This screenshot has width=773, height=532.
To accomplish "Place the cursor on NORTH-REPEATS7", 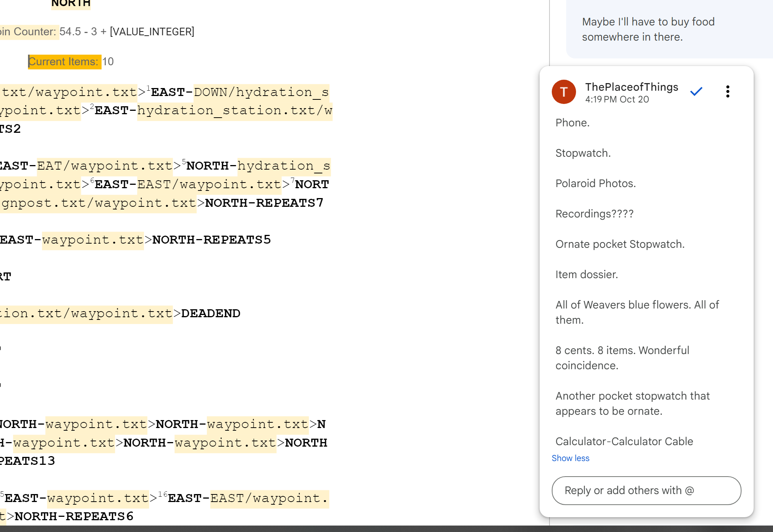I will point(264,203).
